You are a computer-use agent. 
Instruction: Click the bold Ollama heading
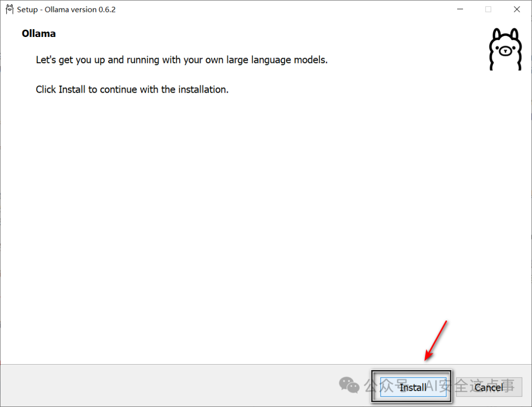(39, 34)
